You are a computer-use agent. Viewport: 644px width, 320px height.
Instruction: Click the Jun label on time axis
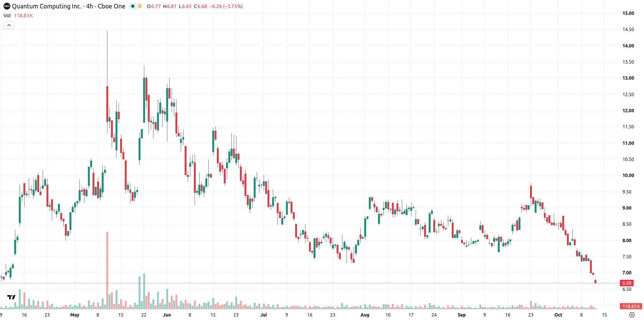pos(167,315)
